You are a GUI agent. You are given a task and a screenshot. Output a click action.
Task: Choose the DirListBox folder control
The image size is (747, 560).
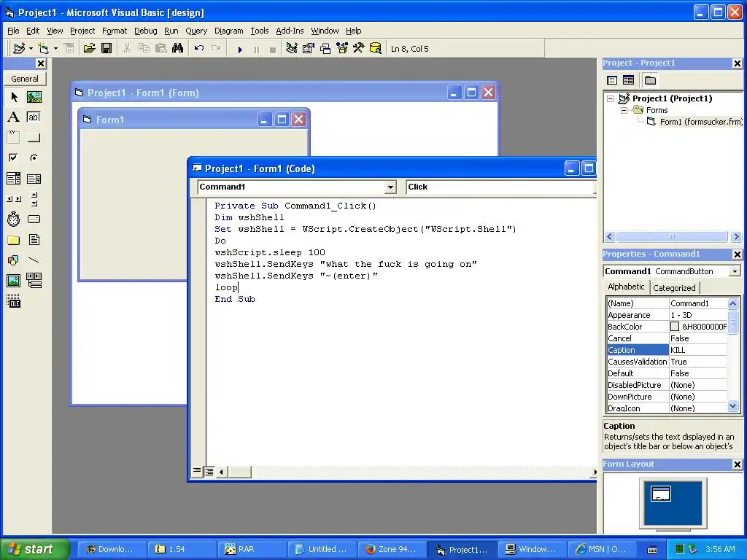point(14,239)
